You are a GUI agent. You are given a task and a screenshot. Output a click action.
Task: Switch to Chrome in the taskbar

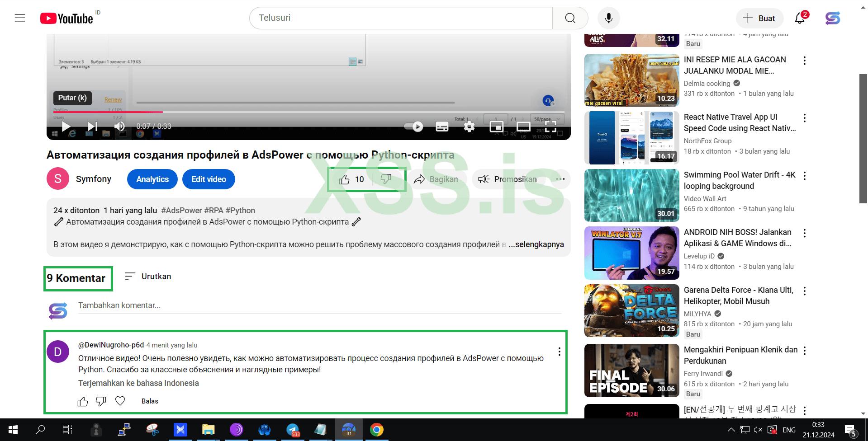point(376,430)
